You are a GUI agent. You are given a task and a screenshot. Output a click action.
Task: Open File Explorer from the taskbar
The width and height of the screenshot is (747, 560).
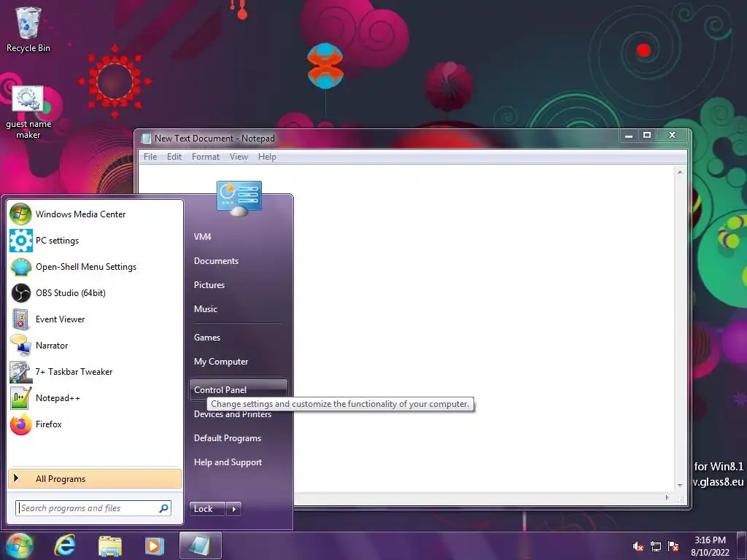point(110,546)
